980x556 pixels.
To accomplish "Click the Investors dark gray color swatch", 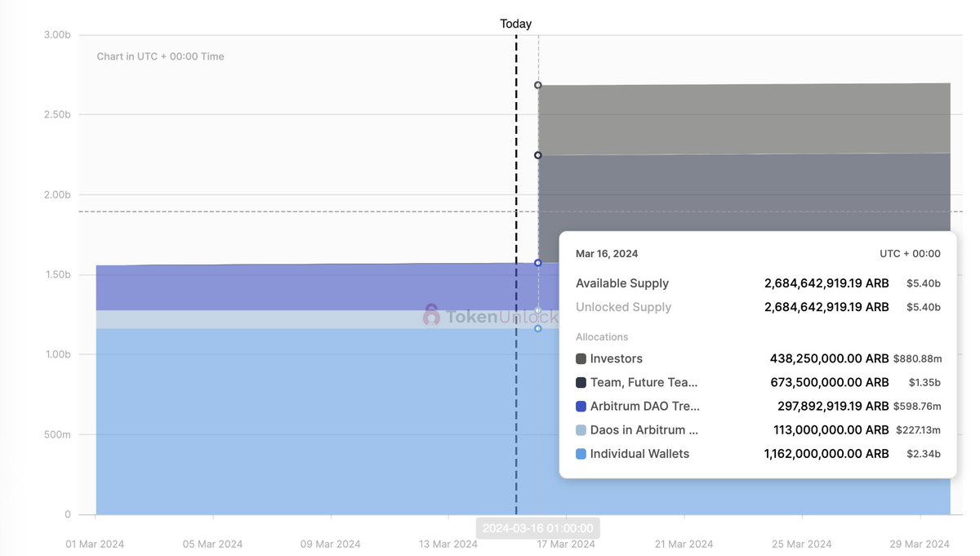I will pyautogui.click(x=581, y=358).
